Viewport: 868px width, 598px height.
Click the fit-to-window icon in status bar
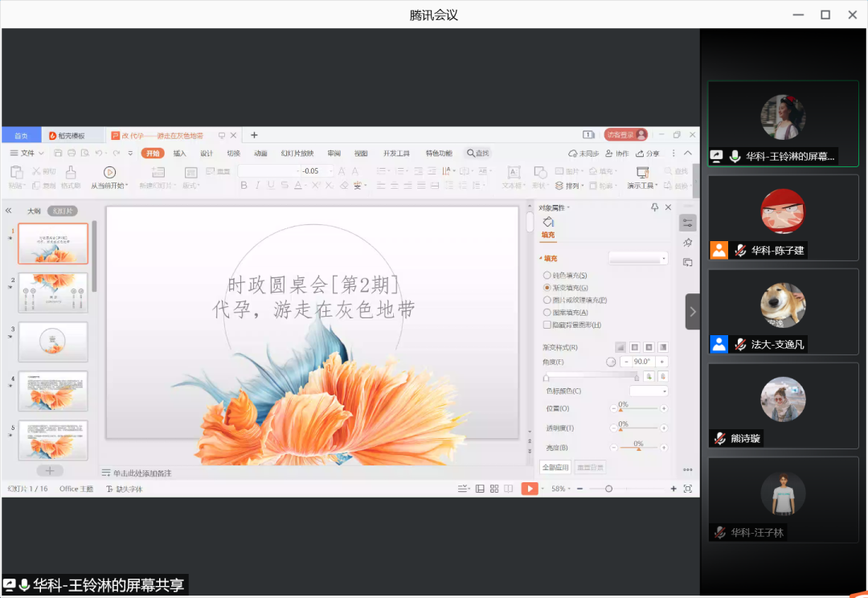[x=687, y=489]
